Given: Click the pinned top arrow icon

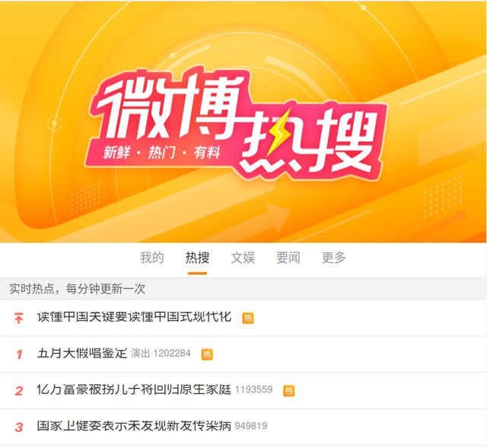Looking at the screenshot, I should 18,318.
